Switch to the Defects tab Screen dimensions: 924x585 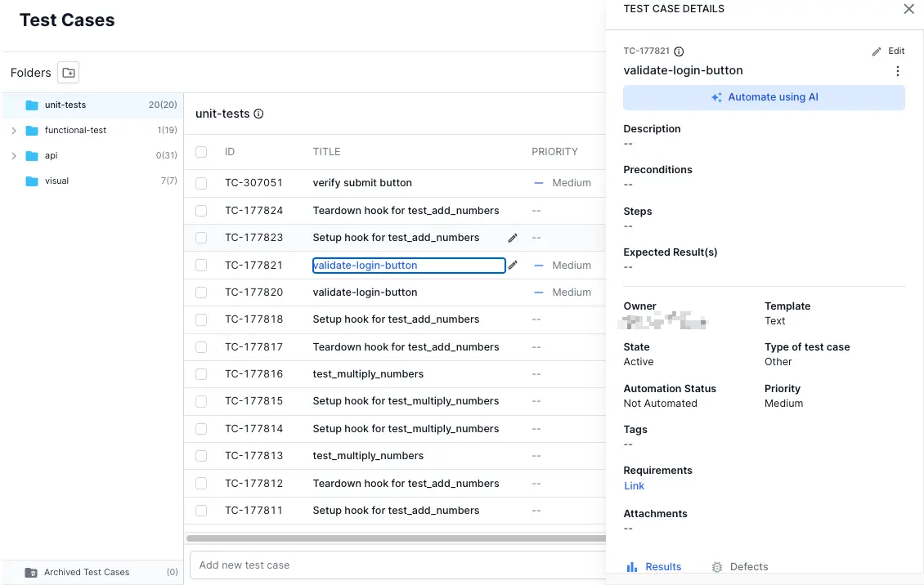tap(740, 566)
